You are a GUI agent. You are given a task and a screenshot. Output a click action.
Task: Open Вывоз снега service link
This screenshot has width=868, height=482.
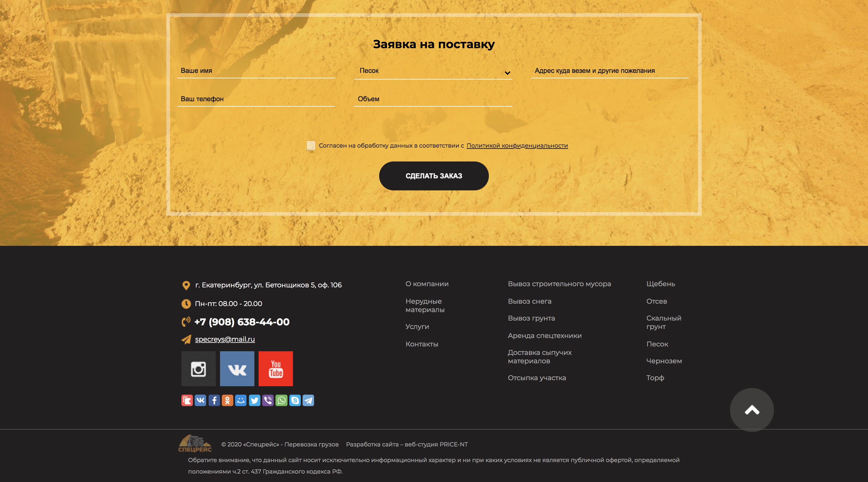529,301
